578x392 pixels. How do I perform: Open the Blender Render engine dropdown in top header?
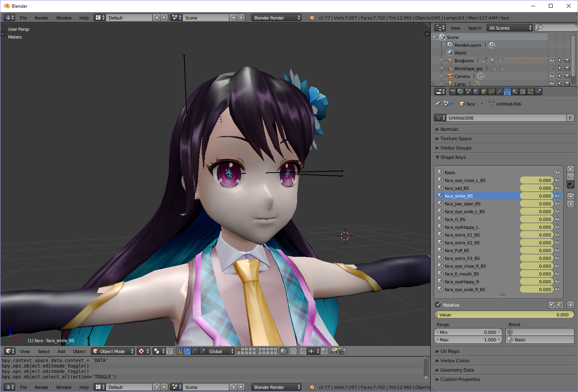276,18
